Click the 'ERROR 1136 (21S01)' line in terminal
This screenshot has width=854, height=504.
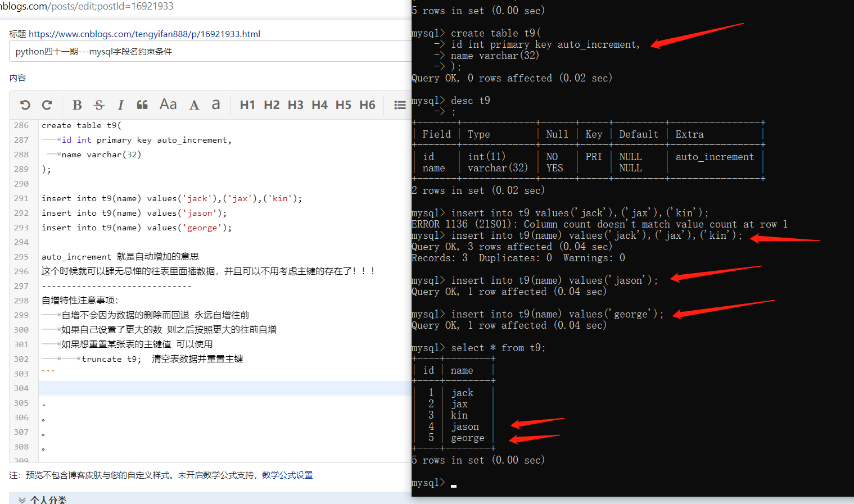point(599,224)
